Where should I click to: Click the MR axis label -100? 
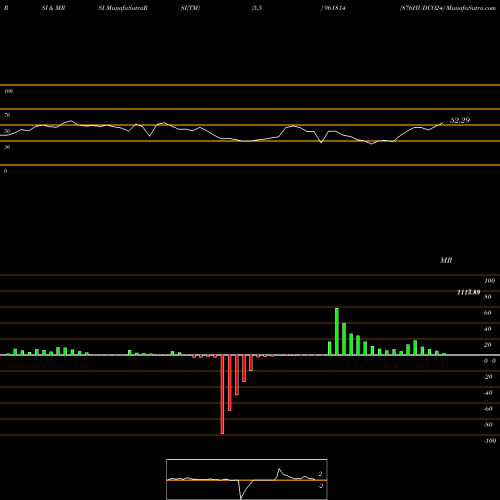coord(490,441)
